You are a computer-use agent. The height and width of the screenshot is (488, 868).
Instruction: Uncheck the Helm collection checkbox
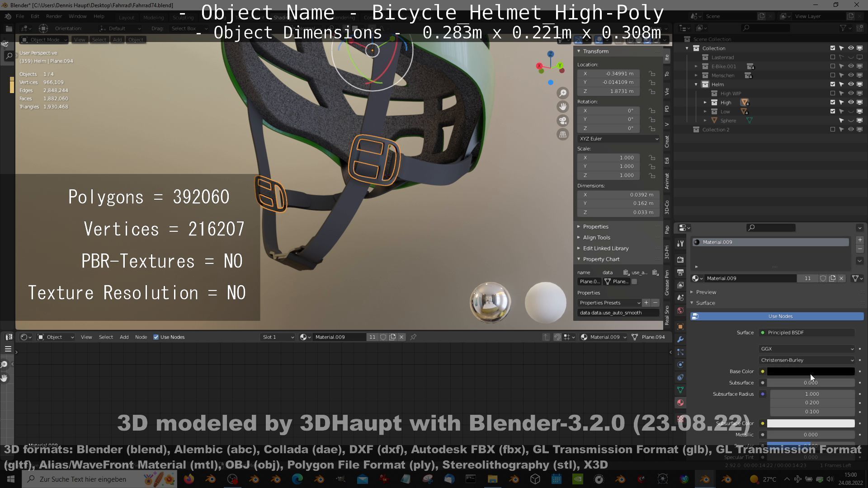(x=833, y=84)
